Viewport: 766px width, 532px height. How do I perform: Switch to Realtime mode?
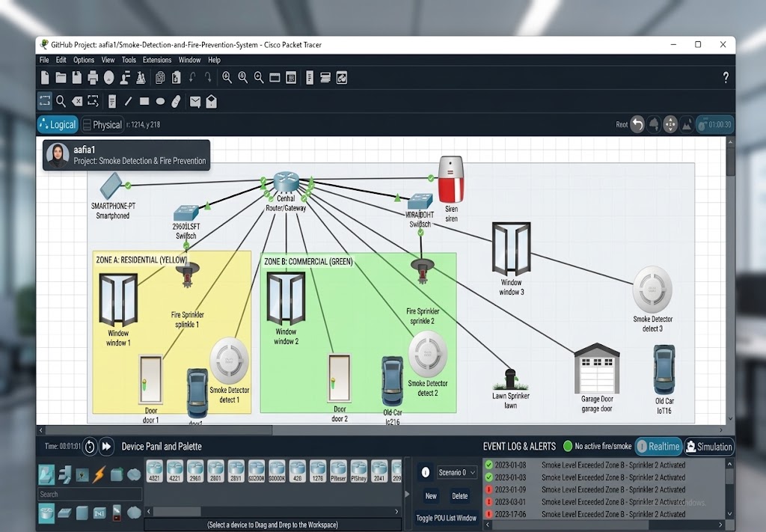658,447
